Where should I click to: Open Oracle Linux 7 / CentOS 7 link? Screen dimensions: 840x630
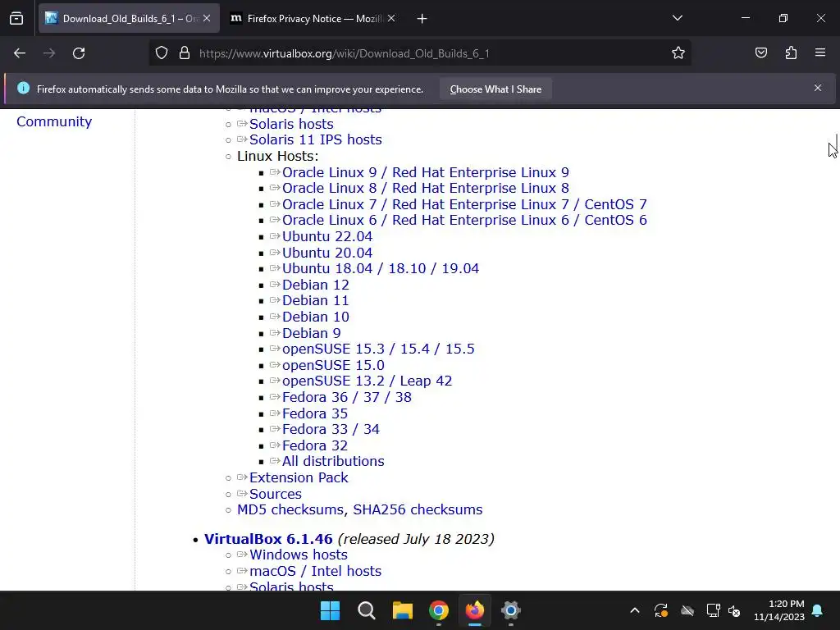(x=464, y=204)
